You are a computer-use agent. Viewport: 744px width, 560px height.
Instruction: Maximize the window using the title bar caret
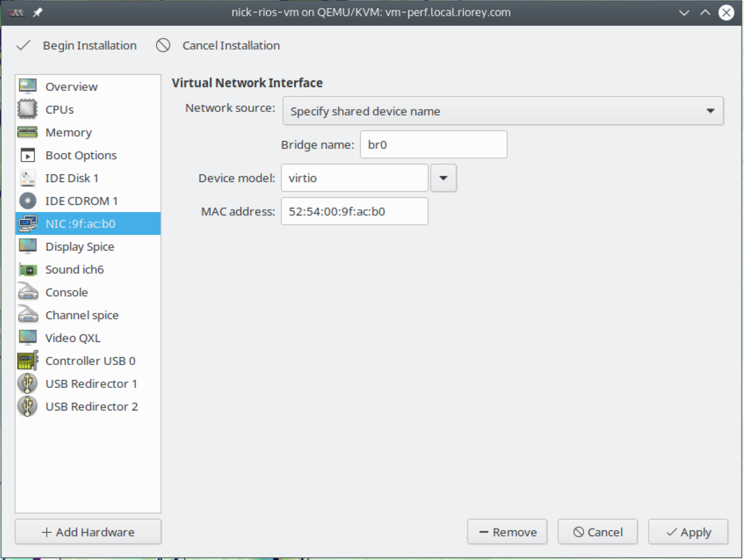pos(705,12)
